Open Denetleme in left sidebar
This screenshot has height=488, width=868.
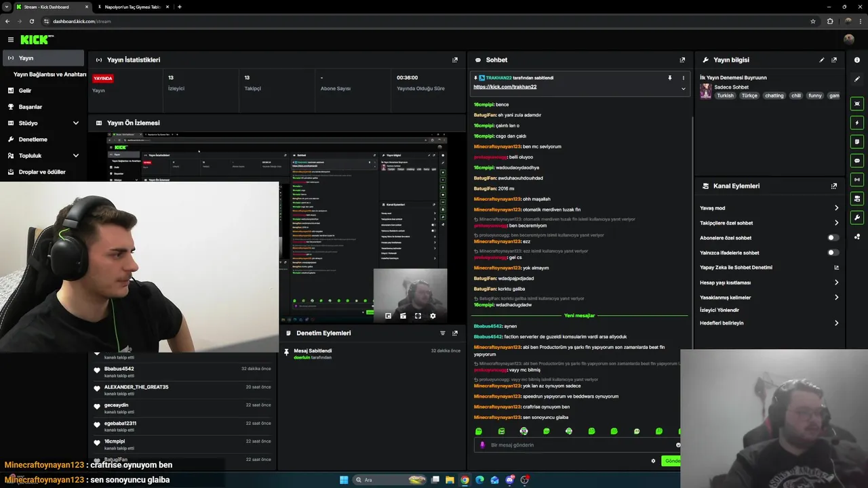(43, 139)
